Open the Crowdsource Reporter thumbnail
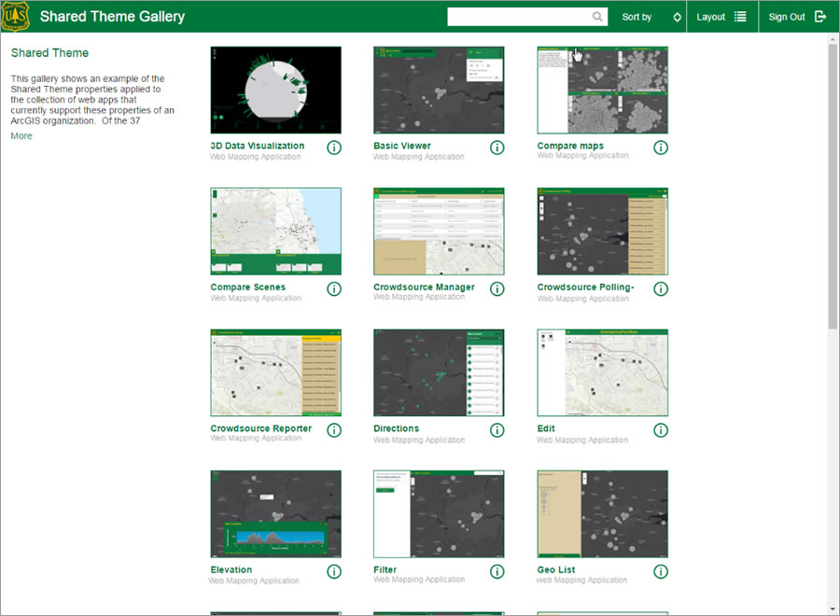The image size is (840, 616). pos(274,371)
